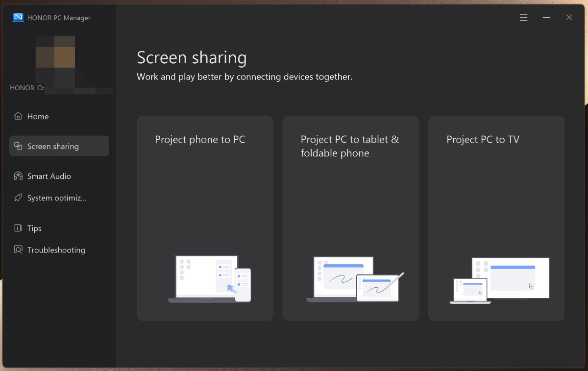Click the PC-to-tablet stylus illustration

tap(355, 279)
